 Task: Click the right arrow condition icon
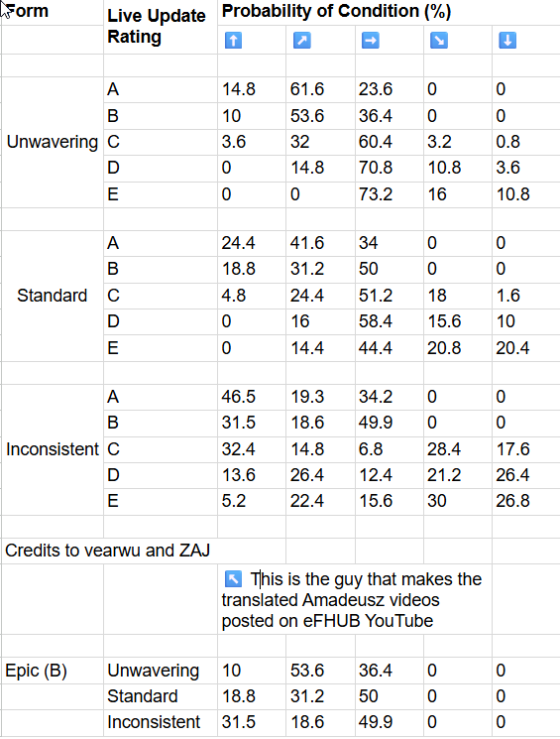click(371, 41)
